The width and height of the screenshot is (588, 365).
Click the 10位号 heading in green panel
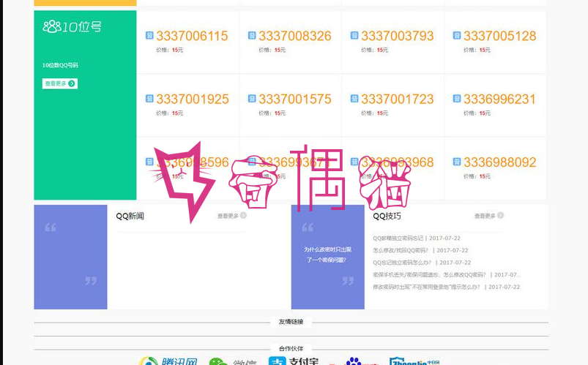(82, 26)
